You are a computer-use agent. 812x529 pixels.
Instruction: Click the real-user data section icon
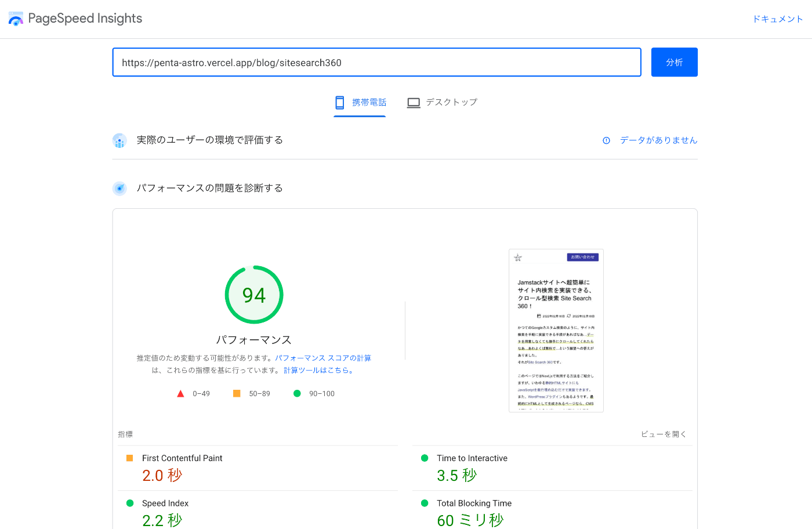coord(119,140)
